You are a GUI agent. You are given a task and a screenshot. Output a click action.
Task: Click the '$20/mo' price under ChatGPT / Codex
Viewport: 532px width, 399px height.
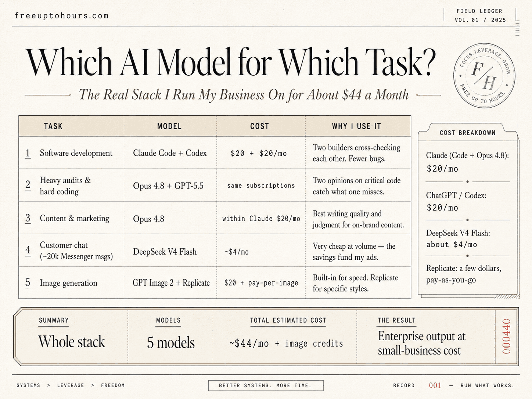click(x=442, y=208)
